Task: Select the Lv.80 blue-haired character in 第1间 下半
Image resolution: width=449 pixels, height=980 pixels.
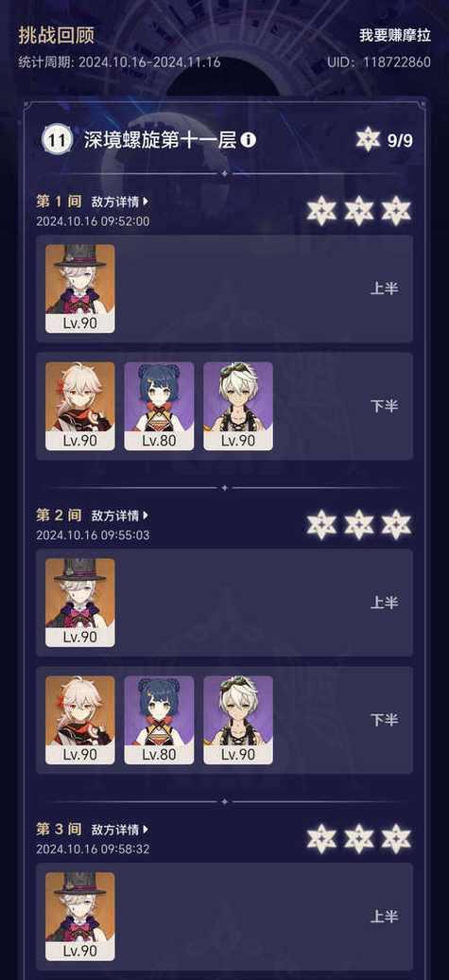Action: pos(159,406)
